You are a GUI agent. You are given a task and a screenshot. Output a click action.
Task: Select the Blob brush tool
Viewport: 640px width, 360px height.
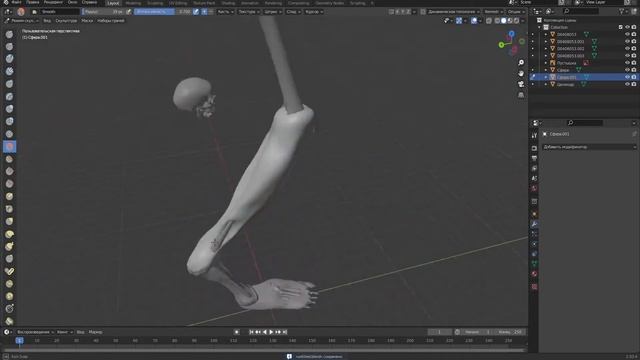9,121
